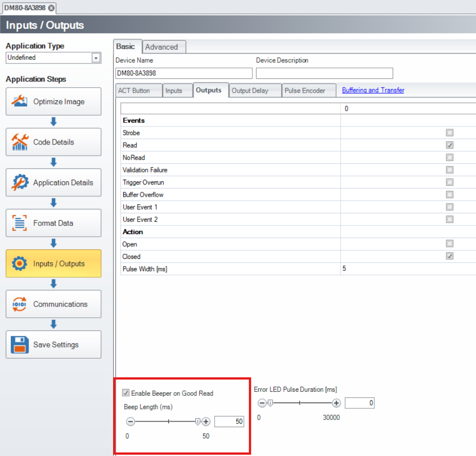Click the Application Details gear-wrench icon
476x456 pixels.
(x=19, y=182)
